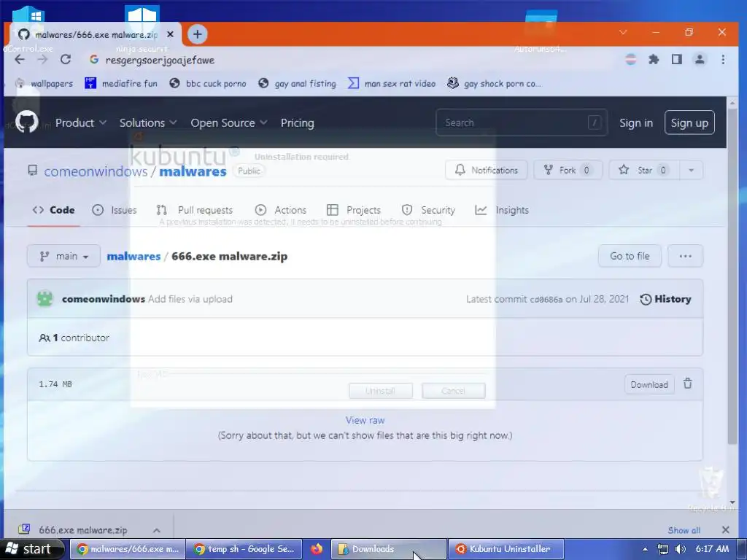Image resolution: width=747 pixels, height=560 pixels.
Task: Star the repository with Star button
Action: coord(644,170)
